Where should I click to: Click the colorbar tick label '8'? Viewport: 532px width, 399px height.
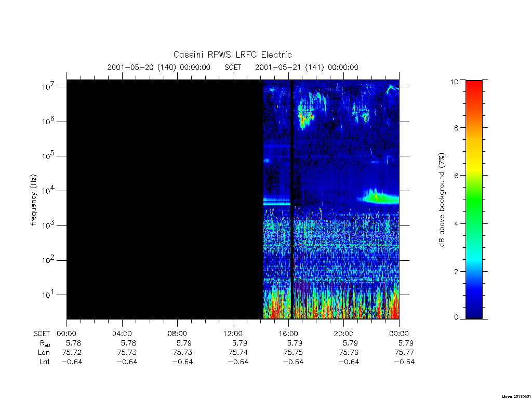pyautogui.click(x=456, y=128)
